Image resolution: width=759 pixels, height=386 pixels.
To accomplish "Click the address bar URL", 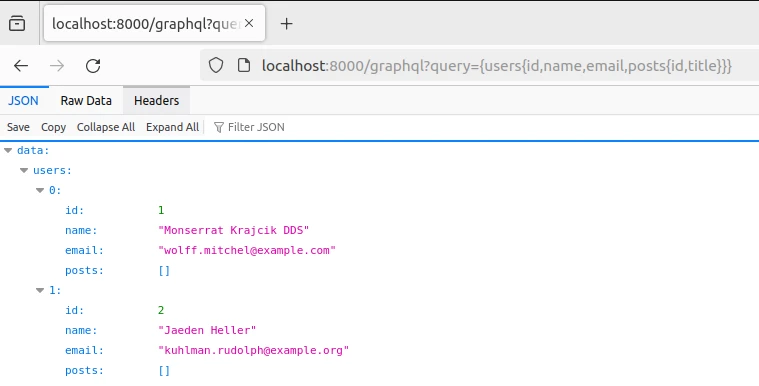I will click(x=497, y=65).
